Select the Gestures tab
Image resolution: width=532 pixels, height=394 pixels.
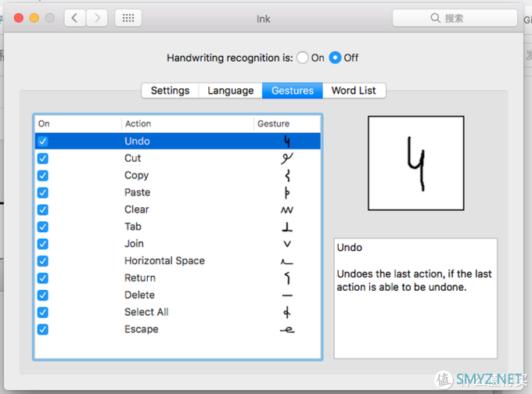(x=293, y=91)
